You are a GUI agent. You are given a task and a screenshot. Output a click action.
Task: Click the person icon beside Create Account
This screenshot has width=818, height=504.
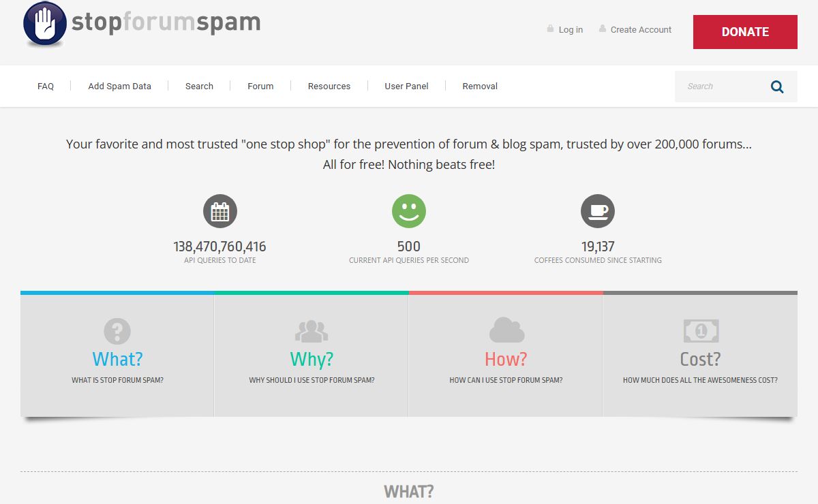click(x=603, y=29)
